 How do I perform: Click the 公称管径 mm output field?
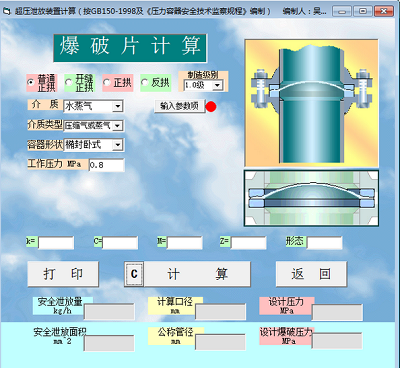click(x=220, y=342)
